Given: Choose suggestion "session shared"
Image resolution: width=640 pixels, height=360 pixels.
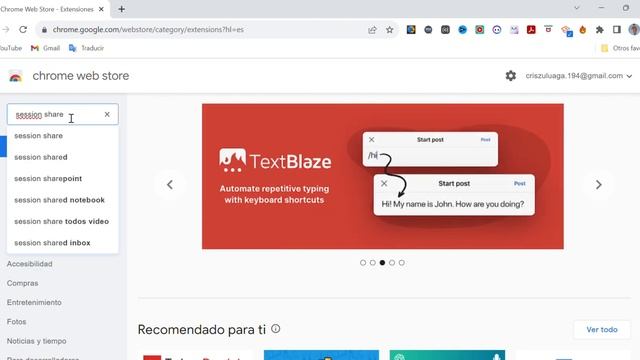Looking at the screenshot, I should pyautogui.click(x=62, y=157).
